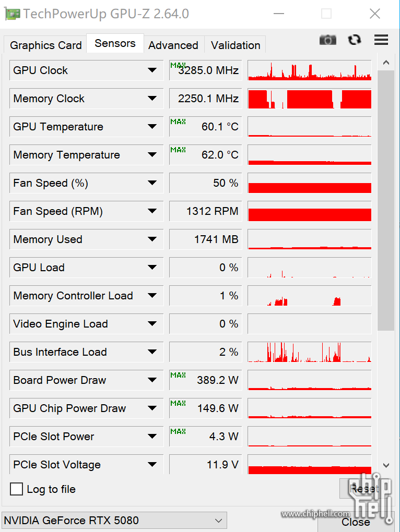
Task: Click the Close button
Action: click(x=356, y=522)
